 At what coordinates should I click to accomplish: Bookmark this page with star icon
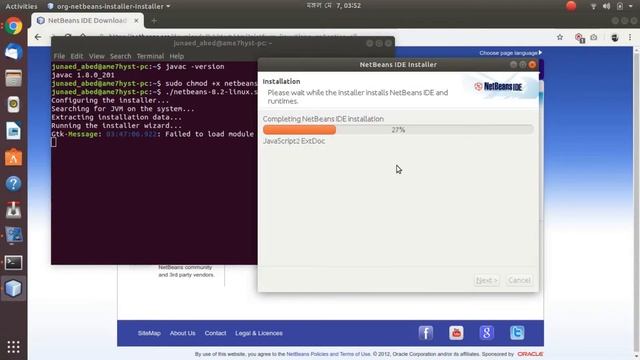[x=560, y=37]
